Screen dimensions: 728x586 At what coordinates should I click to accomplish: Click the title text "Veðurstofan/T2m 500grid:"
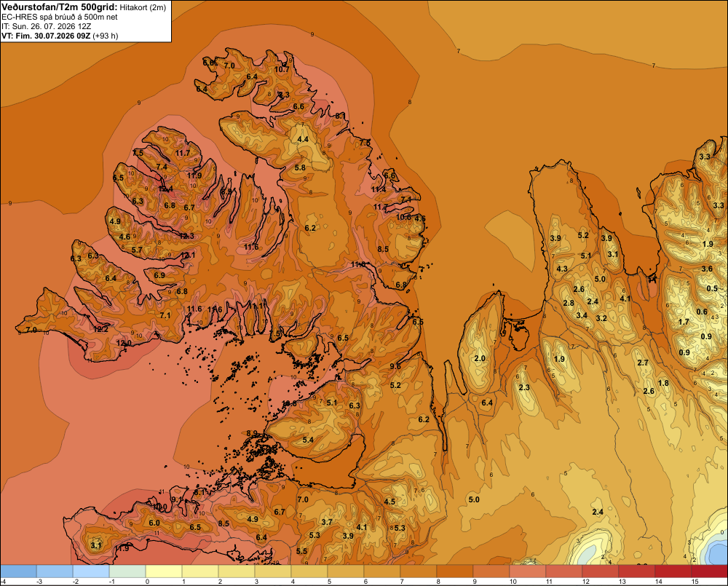[x=60, y=7]
